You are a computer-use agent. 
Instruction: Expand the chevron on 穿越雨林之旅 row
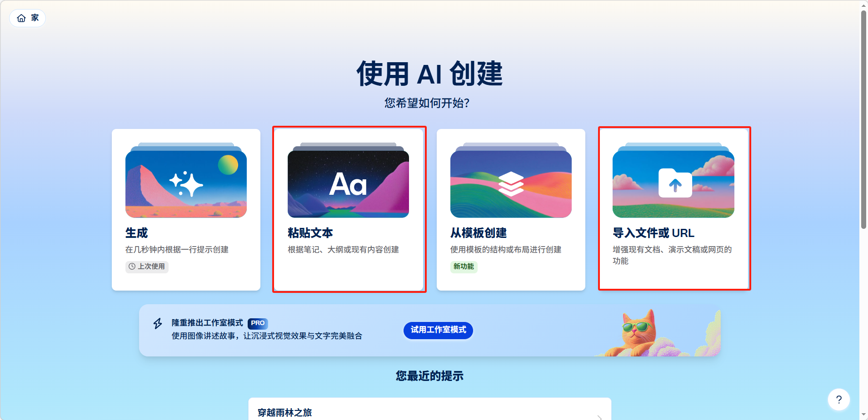point(600,417)
